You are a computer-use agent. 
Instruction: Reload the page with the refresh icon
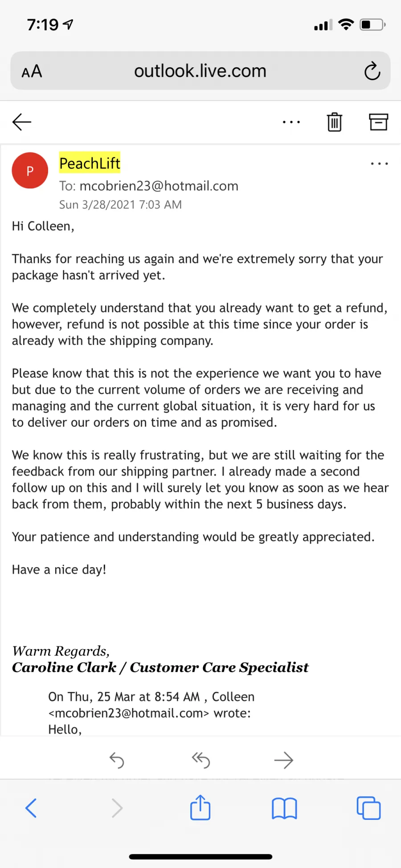pos(372,71)
